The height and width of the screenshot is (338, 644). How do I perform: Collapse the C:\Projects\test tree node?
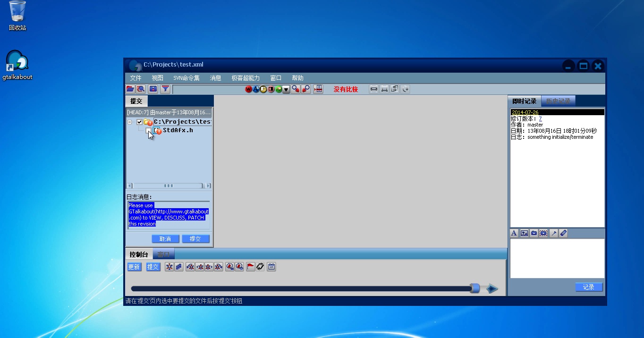tap(130, 122)
